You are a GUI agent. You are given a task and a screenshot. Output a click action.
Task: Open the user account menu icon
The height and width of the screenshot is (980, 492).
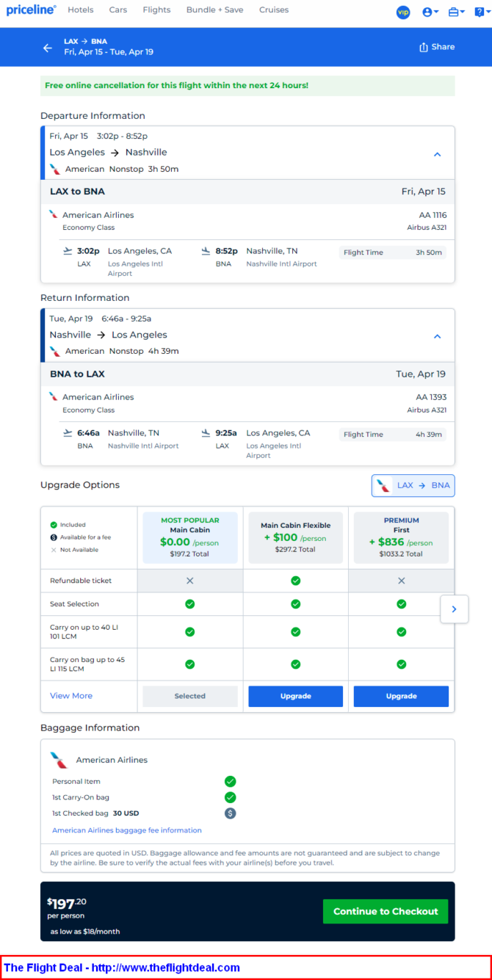(x=430, y=12)
